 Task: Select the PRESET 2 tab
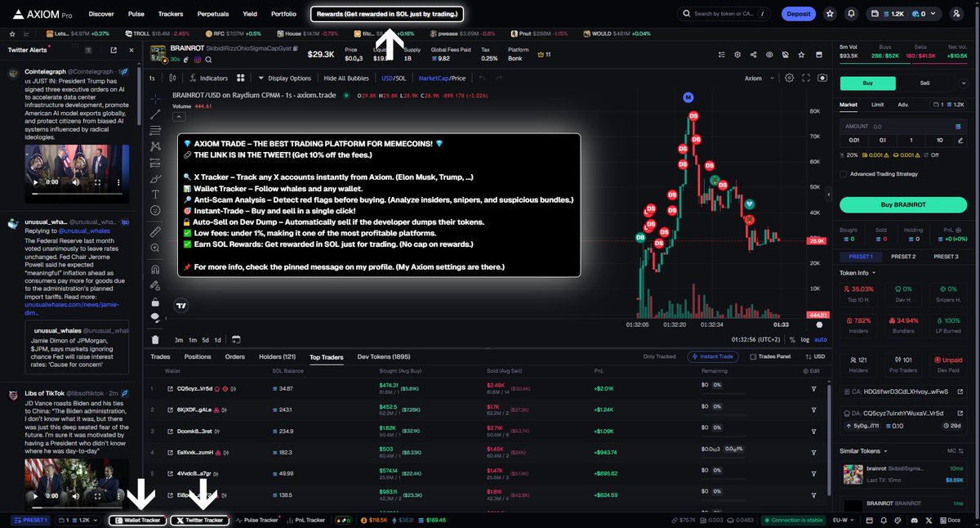(902, 257)
